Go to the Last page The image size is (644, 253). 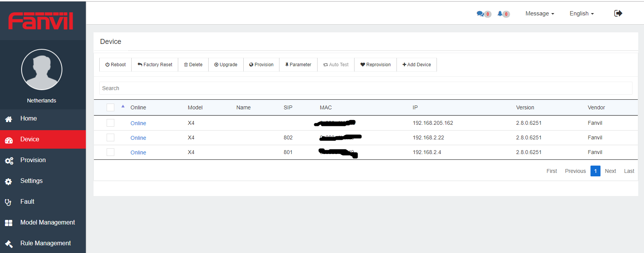(x=629, y=171)
